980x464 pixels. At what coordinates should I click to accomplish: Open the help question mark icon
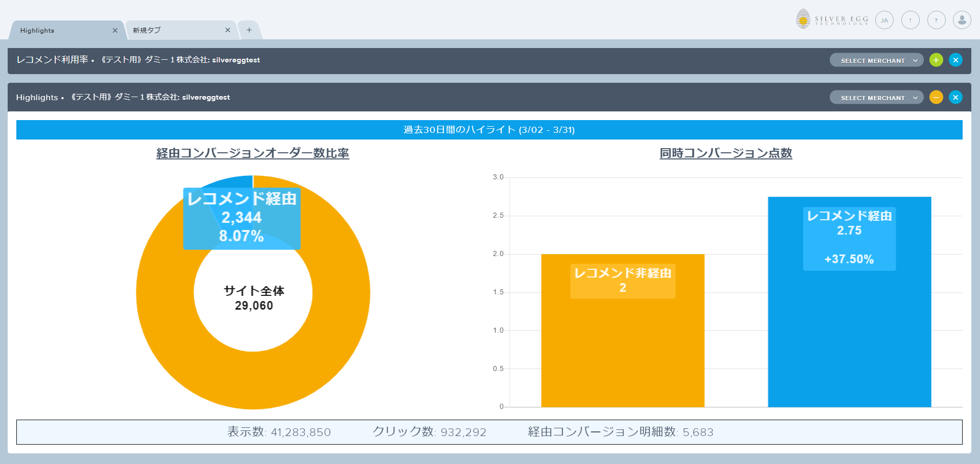click(x=937, y=20)
